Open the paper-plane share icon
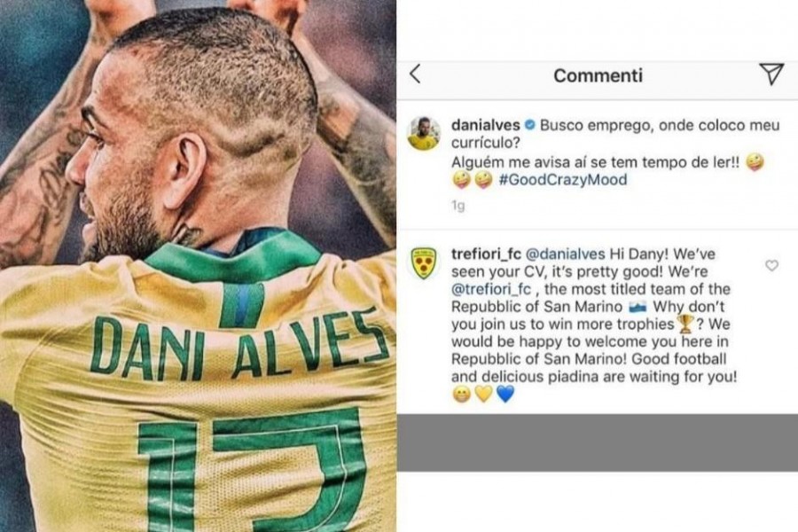Viewport: 798px width, 532px height. pos(771,74)
